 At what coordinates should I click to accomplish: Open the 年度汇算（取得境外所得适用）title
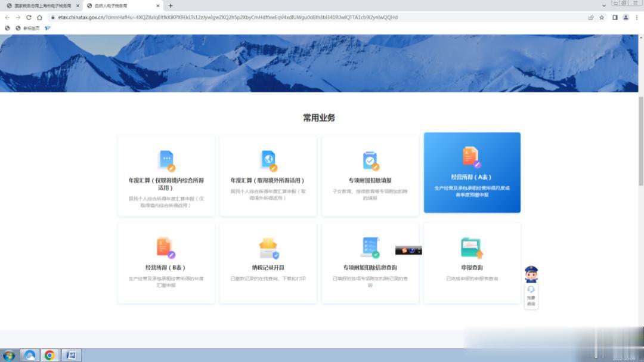pos(268,180)
